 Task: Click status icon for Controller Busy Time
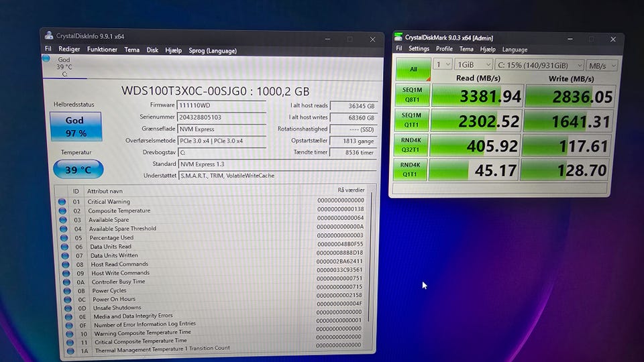click(66, 282)
